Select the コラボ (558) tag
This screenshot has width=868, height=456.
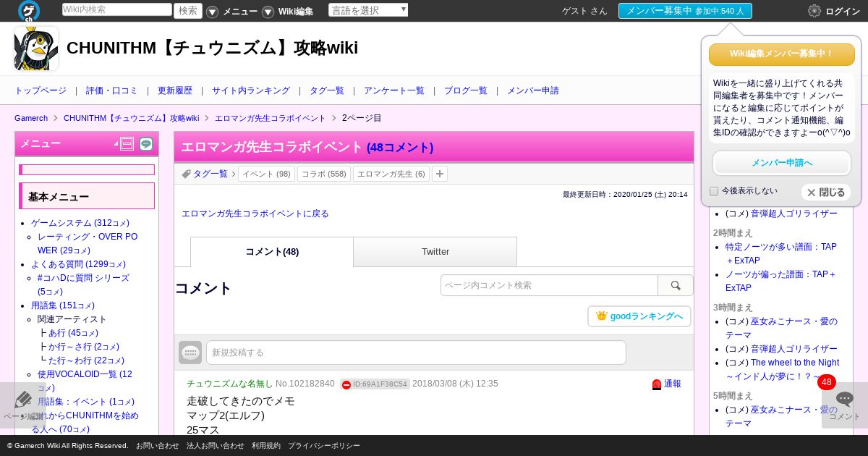(x=324, y=174)
